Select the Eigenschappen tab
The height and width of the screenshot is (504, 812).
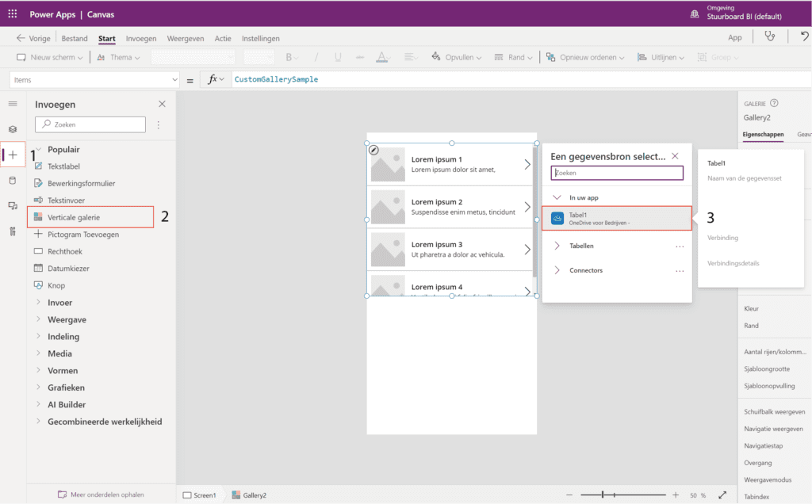click(763, 135)
